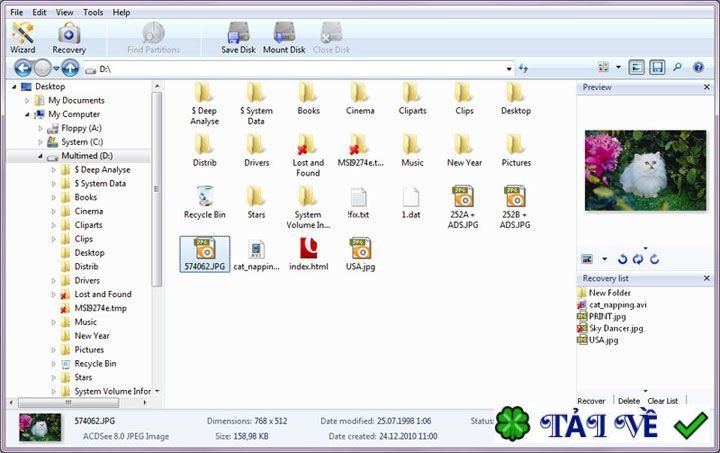Screen dimensions: 720x453
Task: Click Clear List in Recovery panel
Action: [662, 400]
